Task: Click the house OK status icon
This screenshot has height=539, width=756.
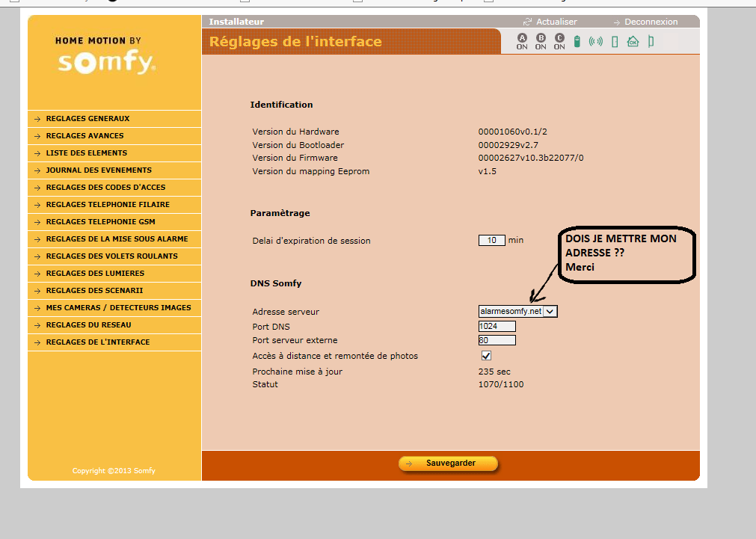Action: click(633, 42)
